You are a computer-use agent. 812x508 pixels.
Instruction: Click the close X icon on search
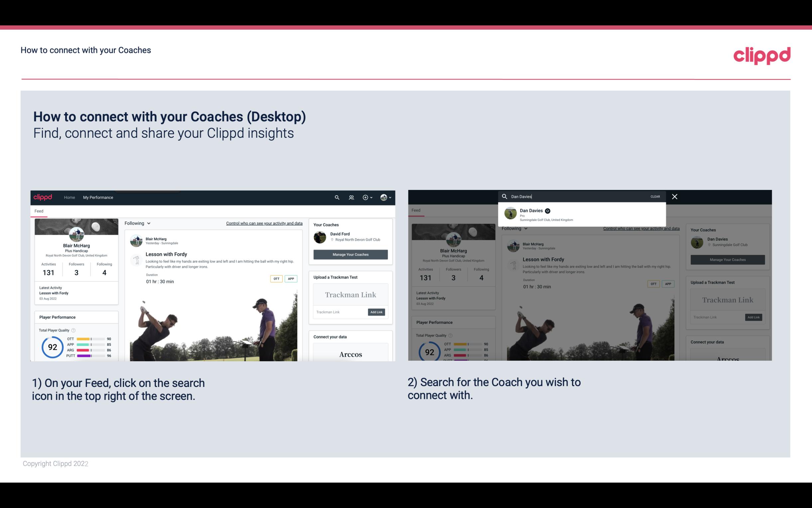coord(675,196)
